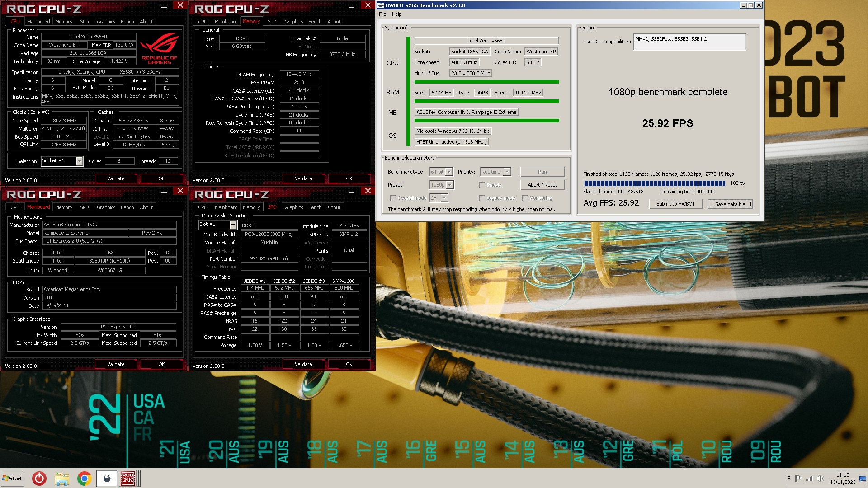Switch to the HWBOT x265 cat-icon taskbar button
Image resolution: width=868 pixels, height=488 pixels.
107,479
